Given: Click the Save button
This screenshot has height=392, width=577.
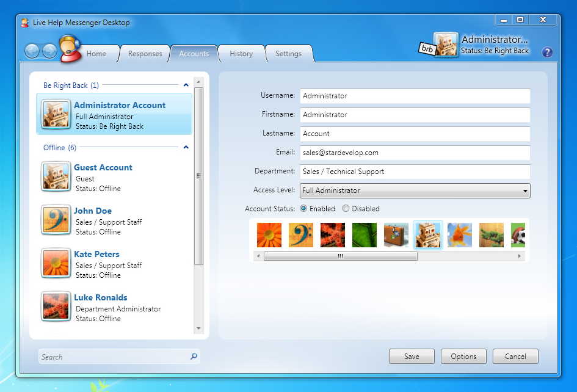Looking at the screenshot, I should [412, 357].
